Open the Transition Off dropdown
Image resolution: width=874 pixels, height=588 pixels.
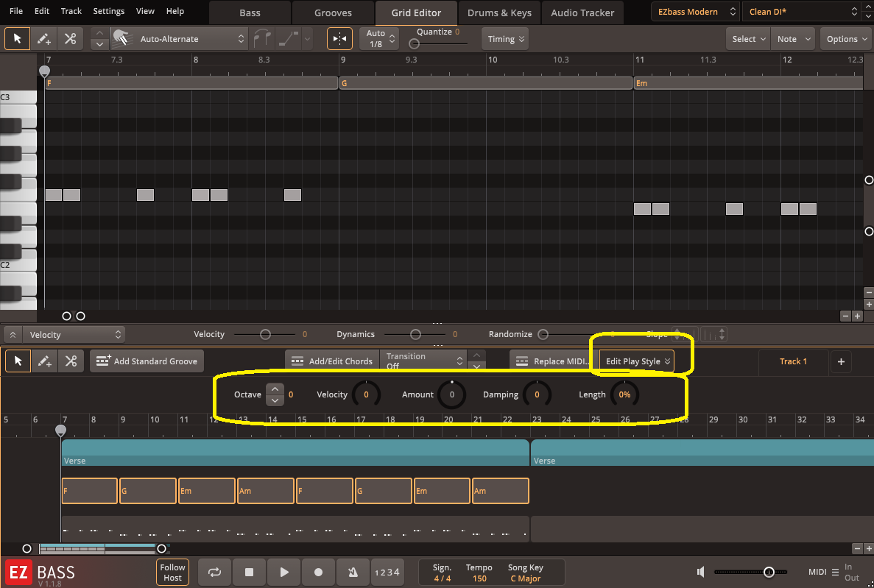tap(424, 361)
